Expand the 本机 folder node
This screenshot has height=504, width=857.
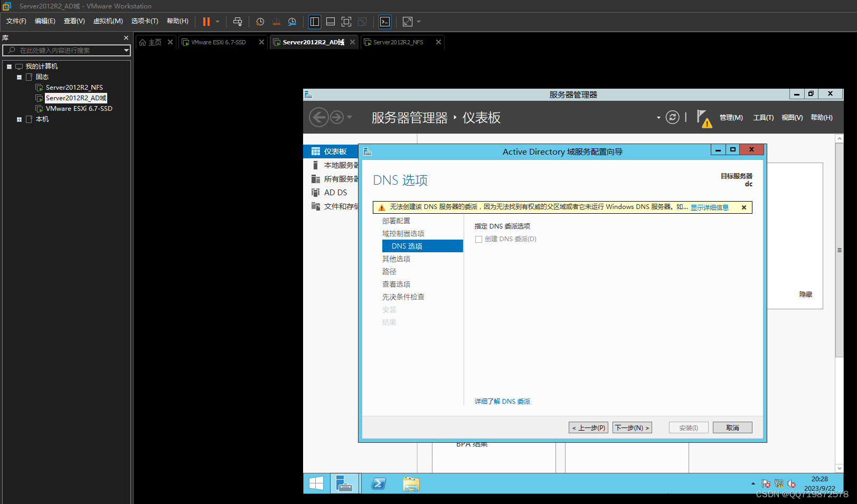click(19, 119)
